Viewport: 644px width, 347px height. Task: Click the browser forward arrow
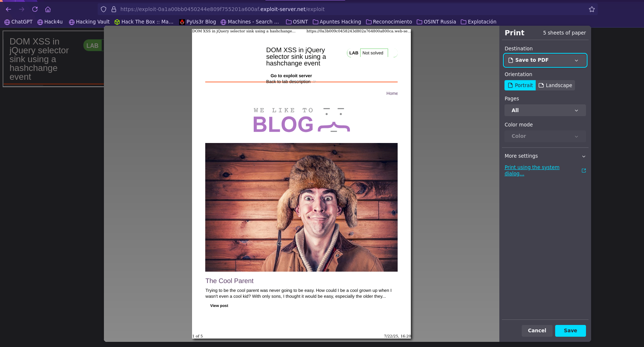(x=22, y=9)
